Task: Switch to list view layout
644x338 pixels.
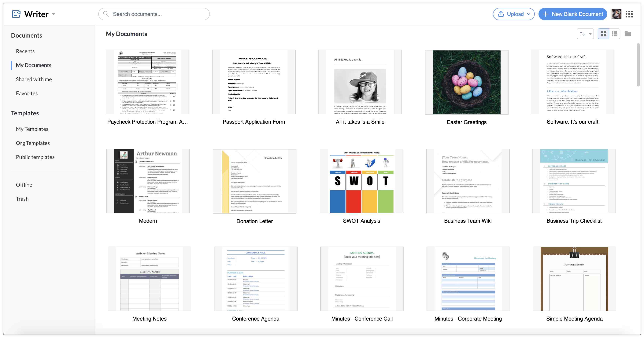Action: (614, 34)
